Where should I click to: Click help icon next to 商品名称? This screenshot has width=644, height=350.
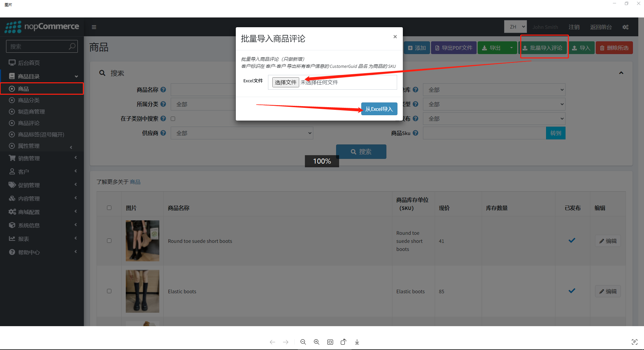pyautogui.click(x=163, y=90)
